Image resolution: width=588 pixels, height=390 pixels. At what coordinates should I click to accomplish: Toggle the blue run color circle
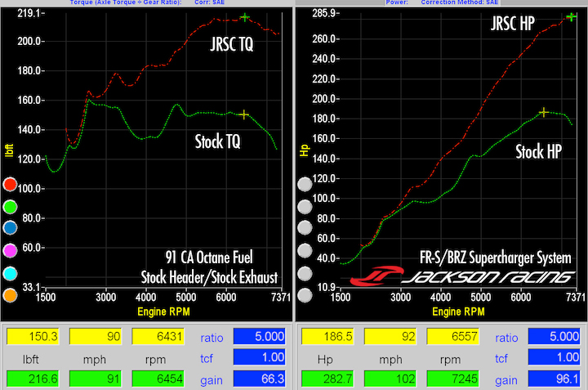tap(10, 228)
